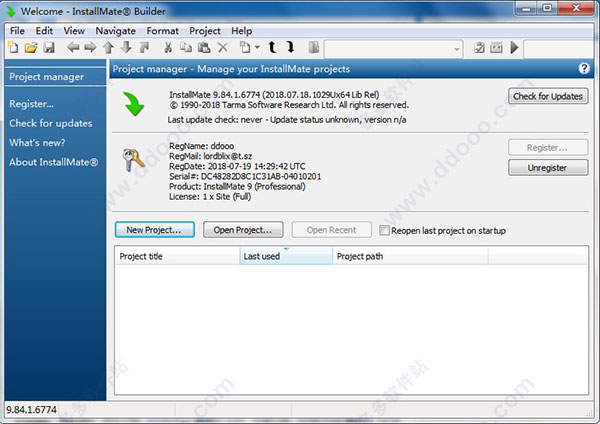Click the Run play triangle icon
Image resolution: width=600 pixels, height=424 pixels.
pos(514,48)
